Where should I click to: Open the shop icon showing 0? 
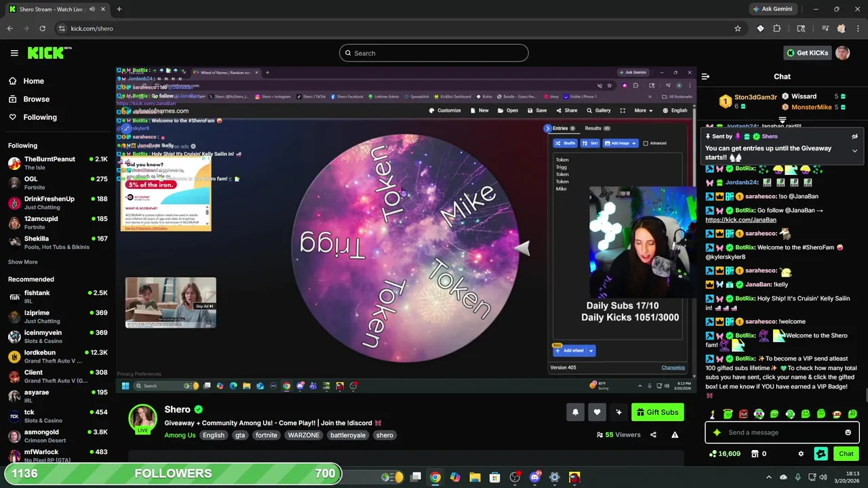tap(759, 454)
